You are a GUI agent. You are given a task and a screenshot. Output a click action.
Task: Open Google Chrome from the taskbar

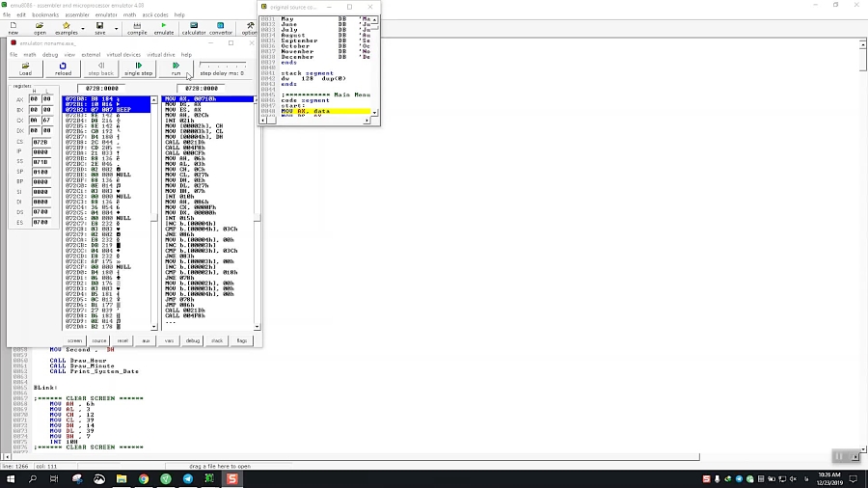pos(144,478)
